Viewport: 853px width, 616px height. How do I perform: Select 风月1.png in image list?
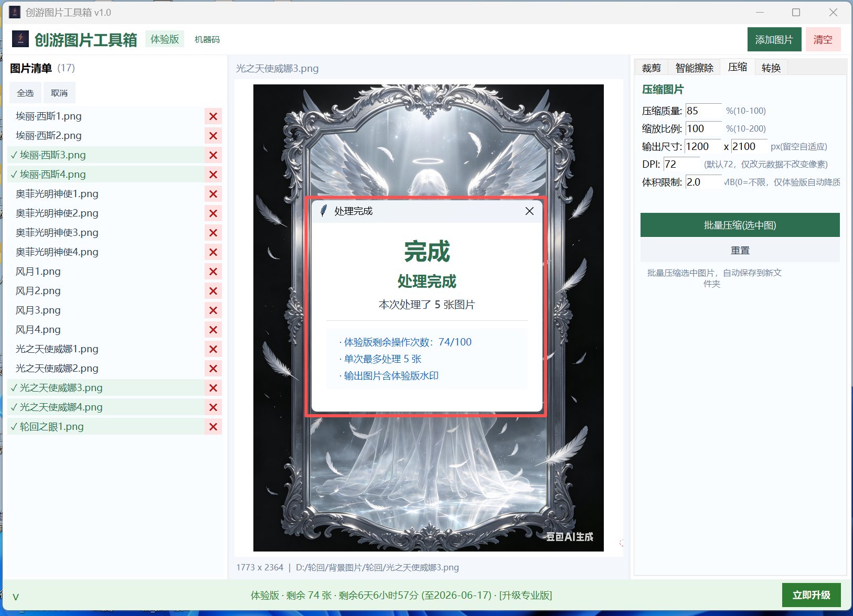point(106,272)
